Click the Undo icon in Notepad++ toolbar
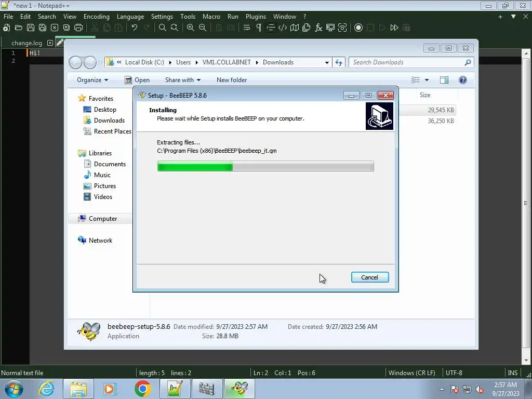This screenshot has height=399, width=532. (135, 28)
